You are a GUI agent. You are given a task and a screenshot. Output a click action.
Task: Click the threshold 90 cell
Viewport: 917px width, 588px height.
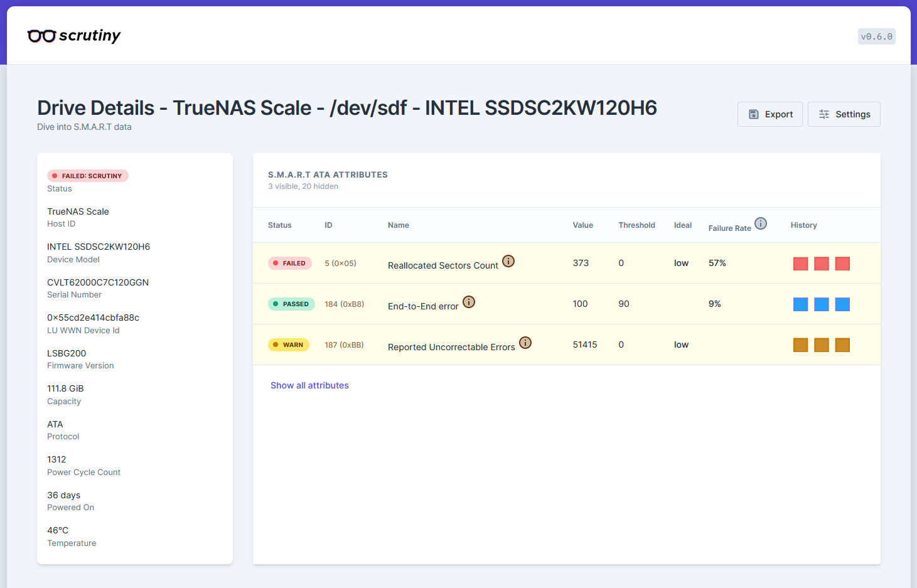624,304
